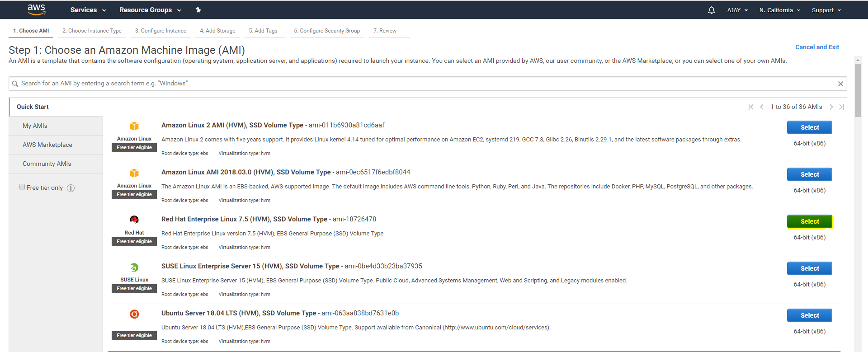868x352 pixels.
Task: Expand the Resource Groups menu
Action: (x=150, y=10)
